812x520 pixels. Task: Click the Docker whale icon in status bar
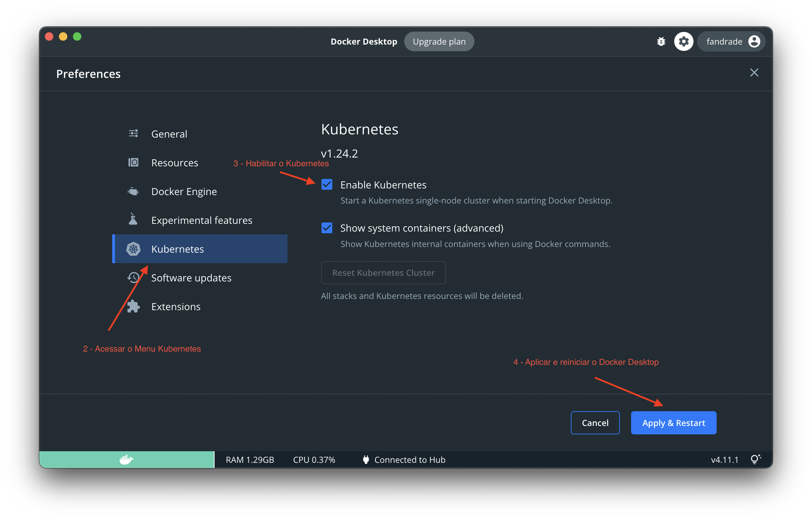click(x=126, y=459)
